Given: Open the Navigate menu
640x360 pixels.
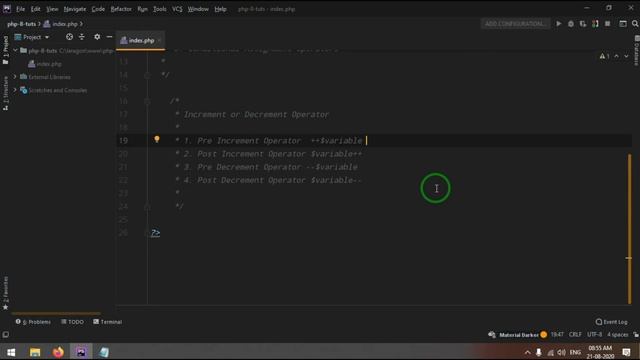Looking at the screenshot, I should [x=75, y=9].
